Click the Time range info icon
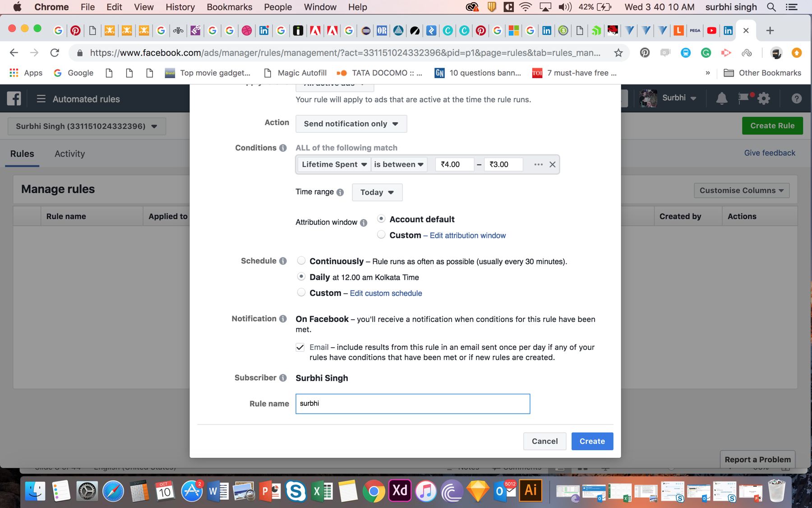 coord(340,192)
